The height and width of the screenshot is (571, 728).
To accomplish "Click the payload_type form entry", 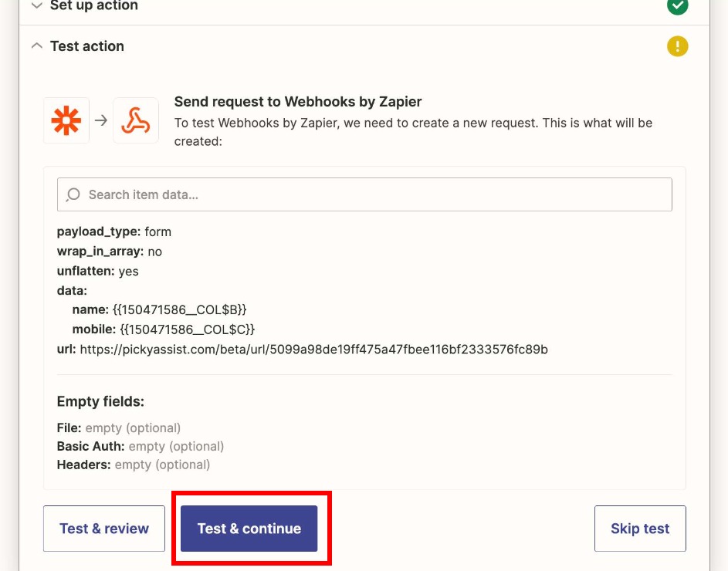I will (113, 231).
